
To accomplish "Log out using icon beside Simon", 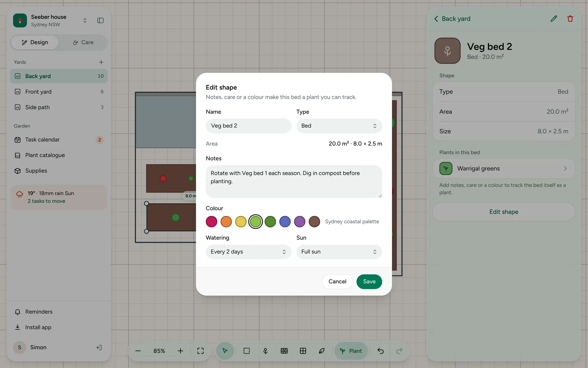I will click(99, 347).
